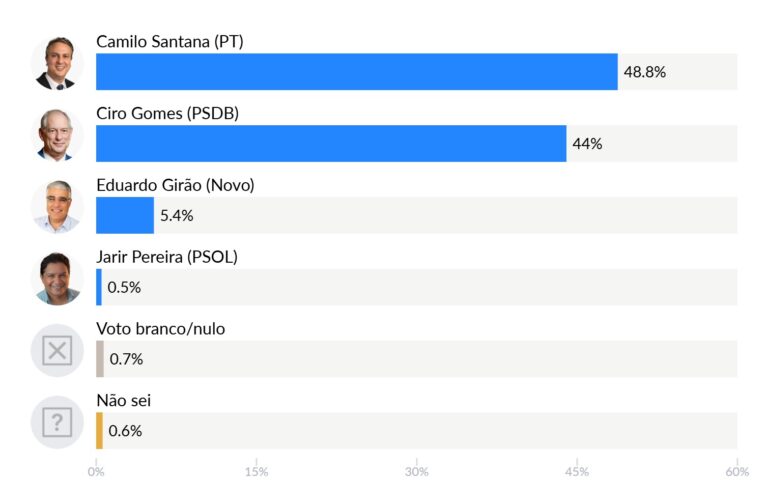Click the orange 0.6% bar

99,431
